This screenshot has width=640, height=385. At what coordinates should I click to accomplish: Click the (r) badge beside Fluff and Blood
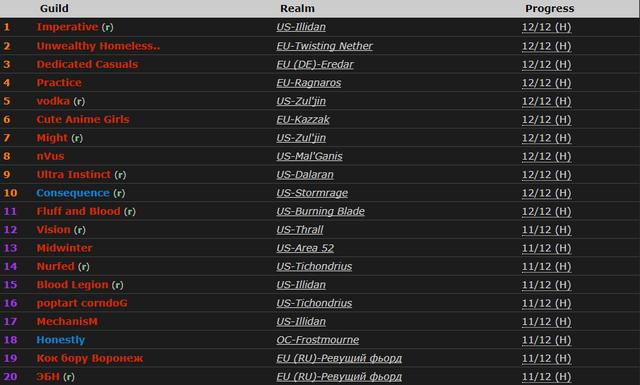point(130,211)
